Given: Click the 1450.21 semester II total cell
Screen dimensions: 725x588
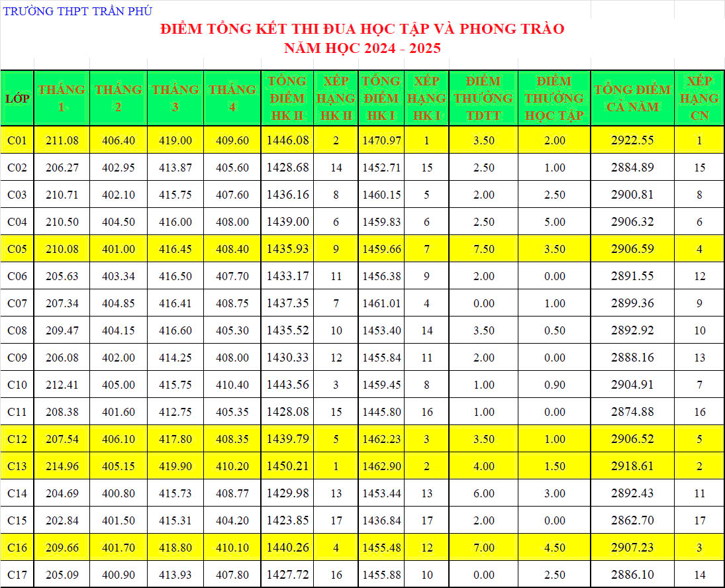Looking at the screenshot, I should tap(287, 466).
